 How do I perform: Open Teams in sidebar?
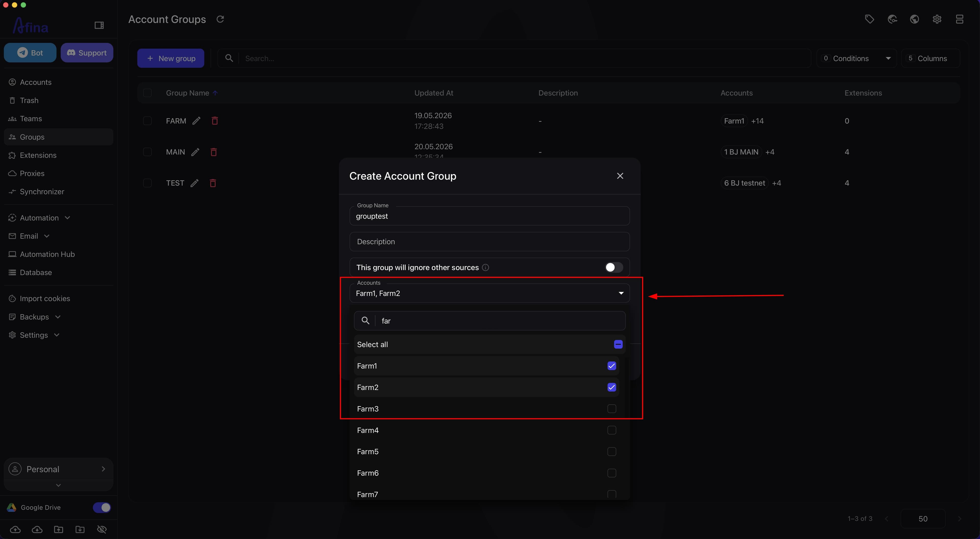pyautogui.click(x=59, y=119)
